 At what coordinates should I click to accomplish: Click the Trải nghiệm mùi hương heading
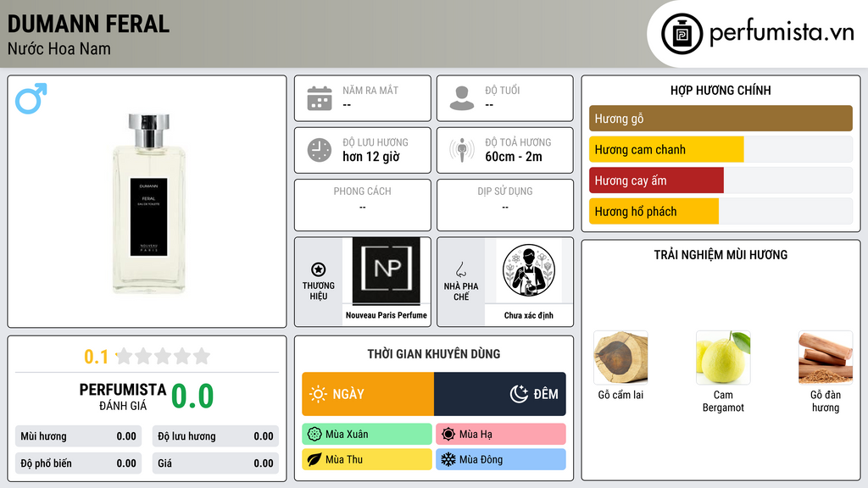coord(721,255)
